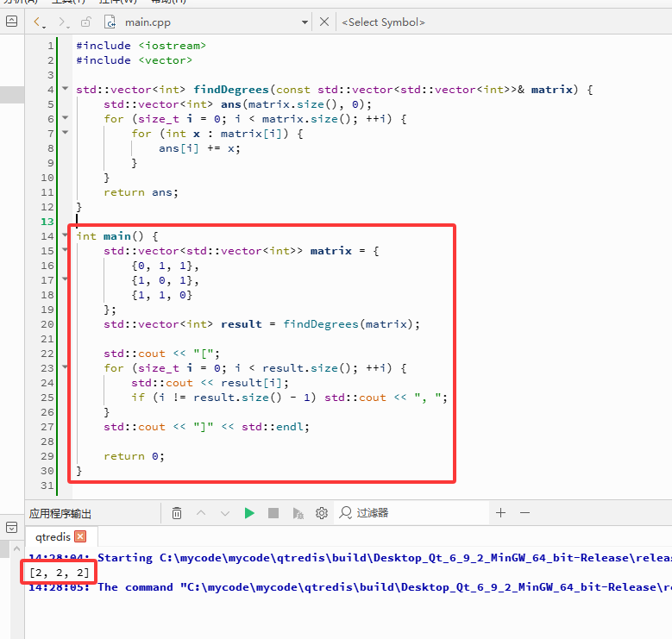This screenshot has height=639, width=672.
Task: Clear the application output with trash icon
Action: [x=177, y=512]
